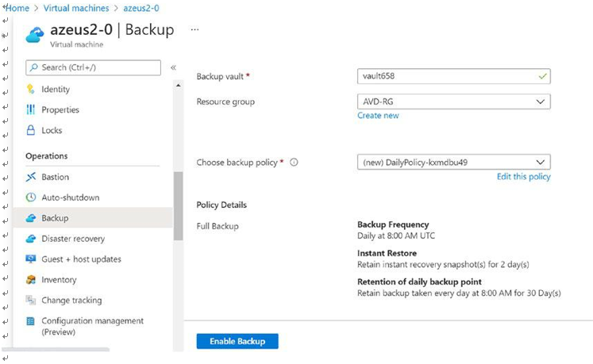593x364 pixels.
Task: Select Disaster recovery menu entry
Action: pos(73,239)
